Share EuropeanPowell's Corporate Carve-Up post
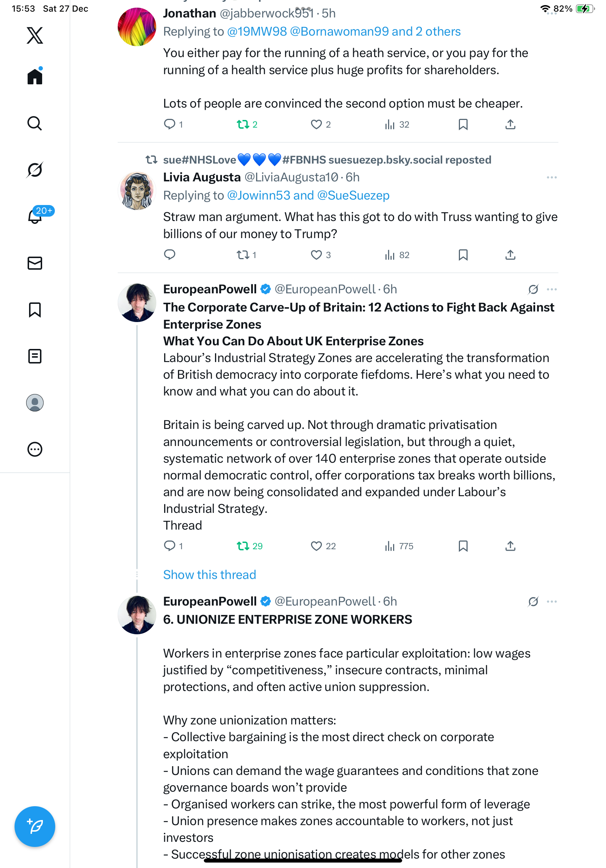The width and height of the screenshot is (606, 868). pos(510,546)
